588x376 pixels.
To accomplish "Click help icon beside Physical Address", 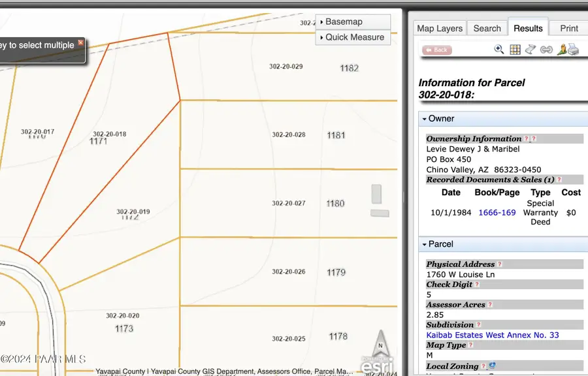I will click(x=499, y=264).
